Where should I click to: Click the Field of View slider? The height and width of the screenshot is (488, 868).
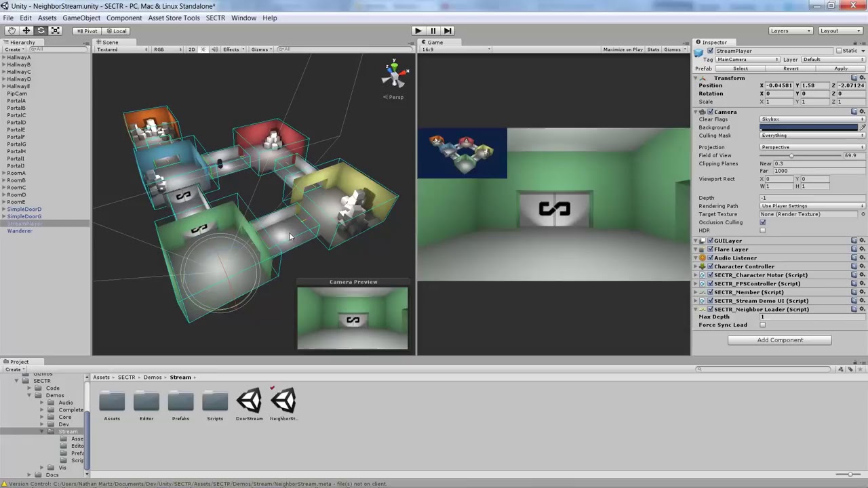[800, 155]
